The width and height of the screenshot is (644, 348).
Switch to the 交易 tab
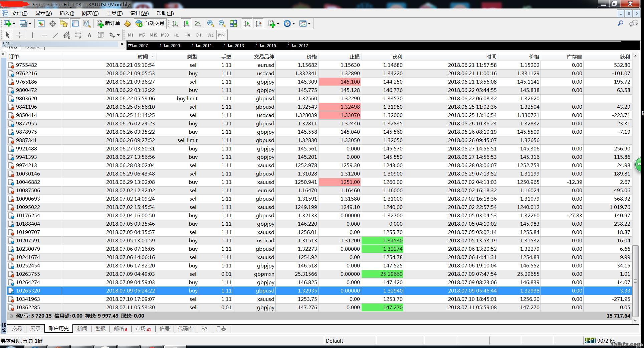click(x=17, y=329)
